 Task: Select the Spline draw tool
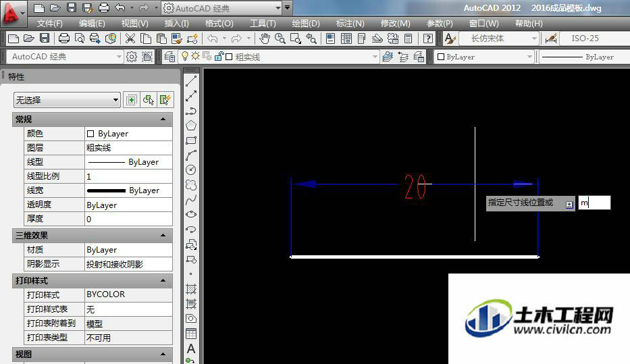(x=191, y=200)
